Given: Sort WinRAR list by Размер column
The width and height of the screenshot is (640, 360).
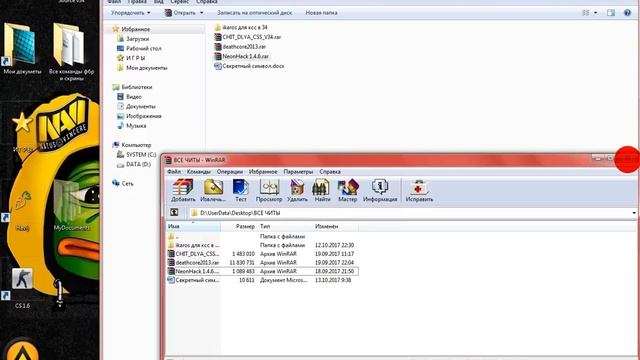Looking at the screenshot, I should 239,226.
